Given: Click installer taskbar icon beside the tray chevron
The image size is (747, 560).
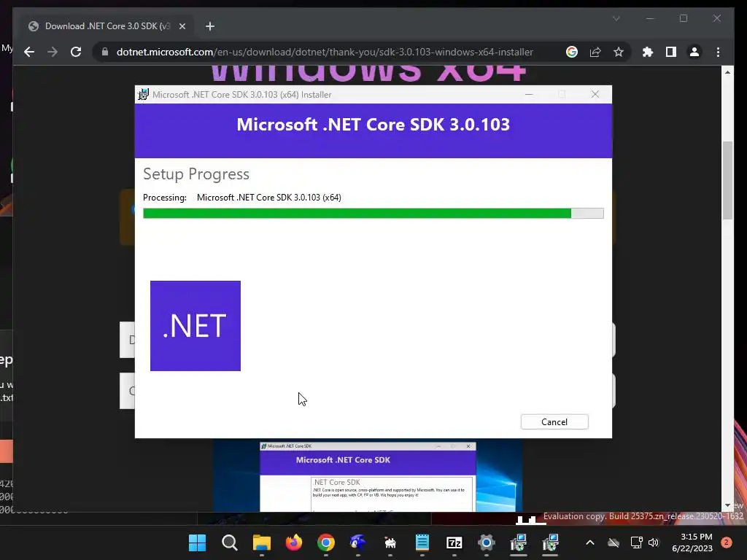Looking at the screenshot, I should 550,542.
